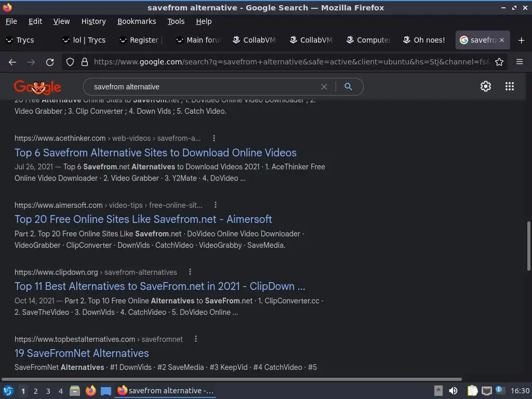Open the tracking protection shield icon
Viewport: 532px width, 399px height.
pos(70,62)
